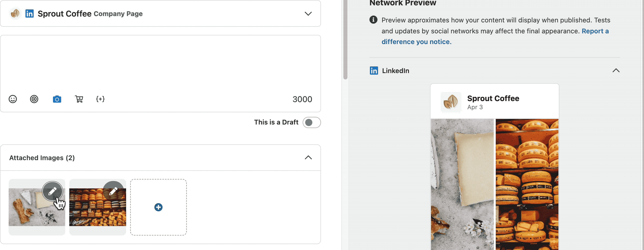Click the Sprout Coffee name in preview

[x=493, y=98]
